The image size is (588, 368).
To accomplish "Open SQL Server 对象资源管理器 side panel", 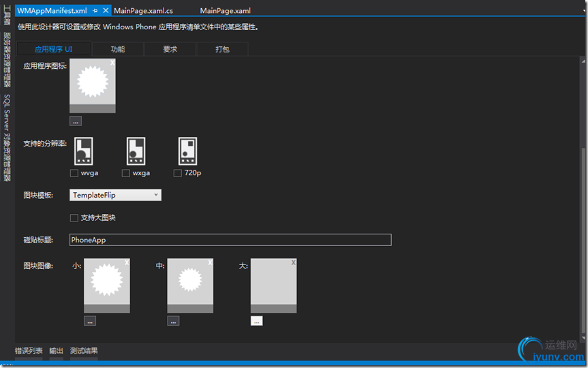I will tap(7, 138).
